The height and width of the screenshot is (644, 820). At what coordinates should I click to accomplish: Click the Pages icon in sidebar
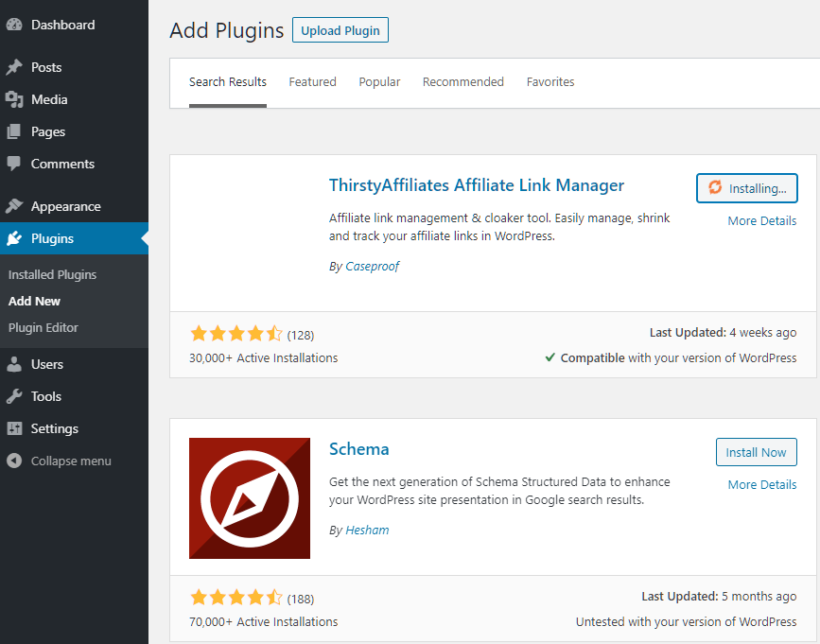pyautogui.click(x=14, y=131)
